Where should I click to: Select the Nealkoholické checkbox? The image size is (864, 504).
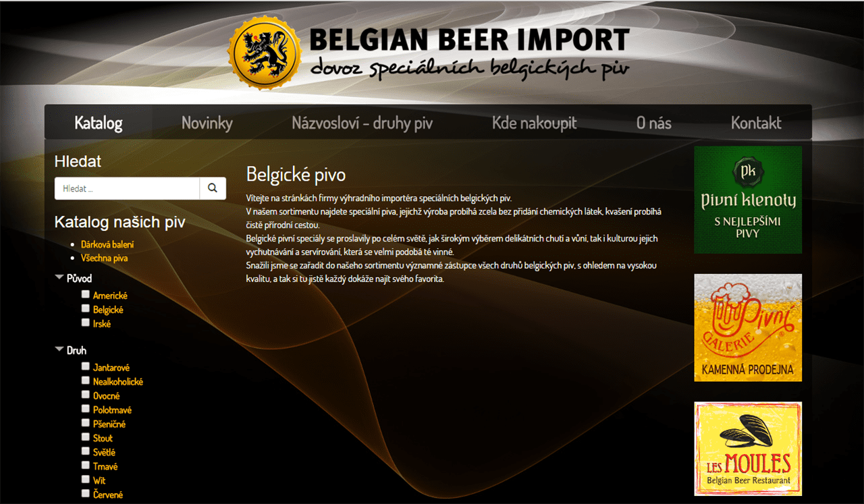[86, 381]
